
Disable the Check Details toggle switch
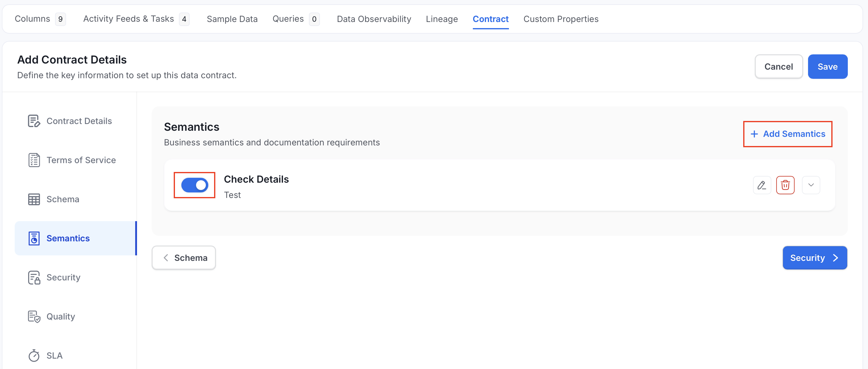pos(195,185)
